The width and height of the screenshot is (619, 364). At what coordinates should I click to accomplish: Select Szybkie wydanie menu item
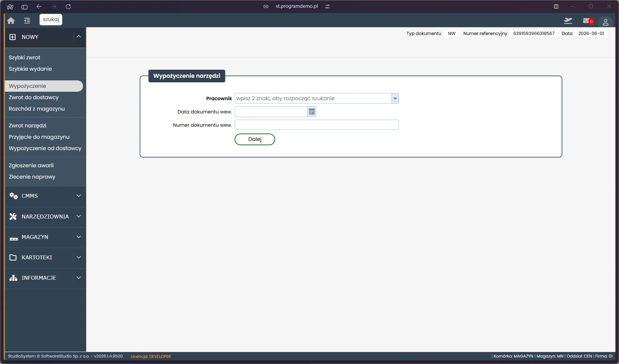coord(30,69)
